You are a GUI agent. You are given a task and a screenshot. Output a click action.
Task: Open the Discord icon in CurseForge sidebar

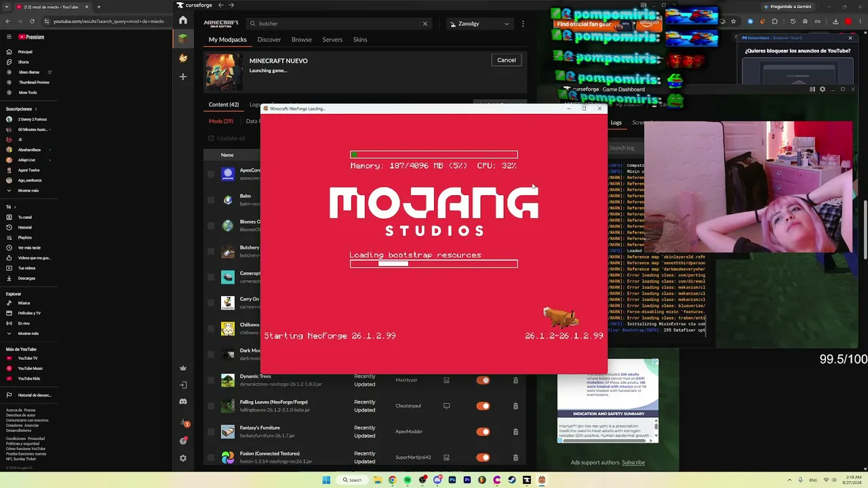click(x=183, y=402)
